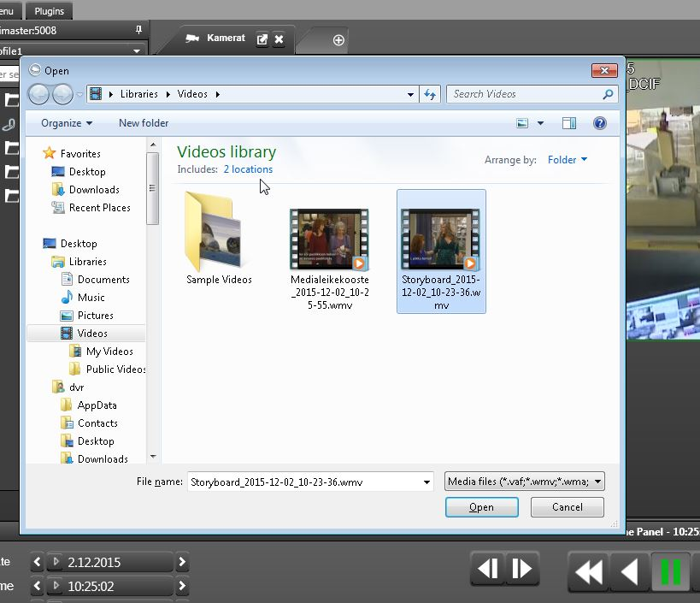Screen dimensions: 700x603
Task: Click the refresh button beside address bar
Action: 430,94
